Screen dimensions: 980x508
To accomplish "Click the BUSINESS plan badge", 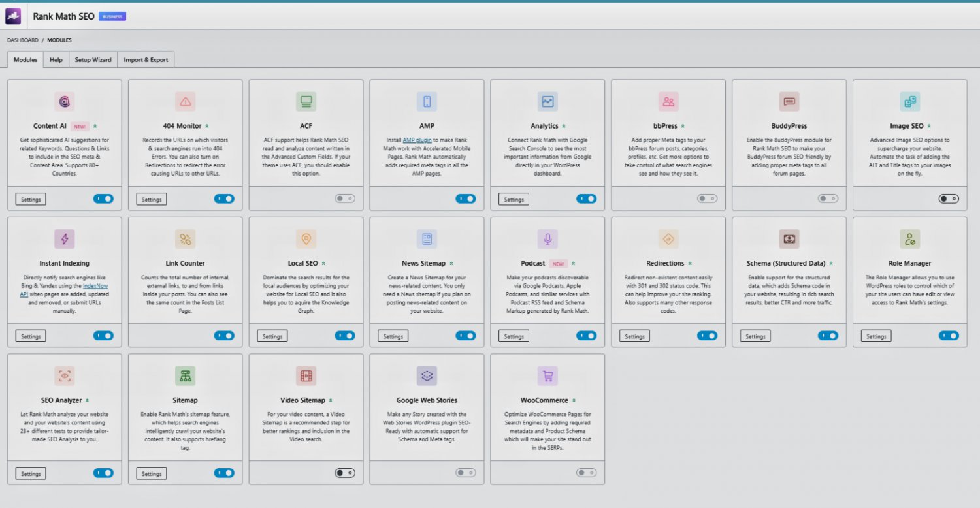I will 112,16.
